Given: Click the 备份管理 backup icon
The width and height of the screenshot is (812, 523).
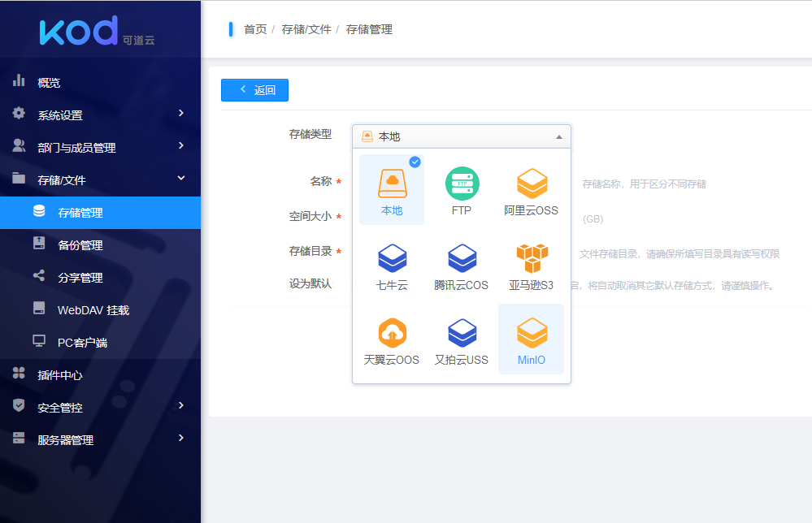Looking at the screenshot, I should 39,243.
